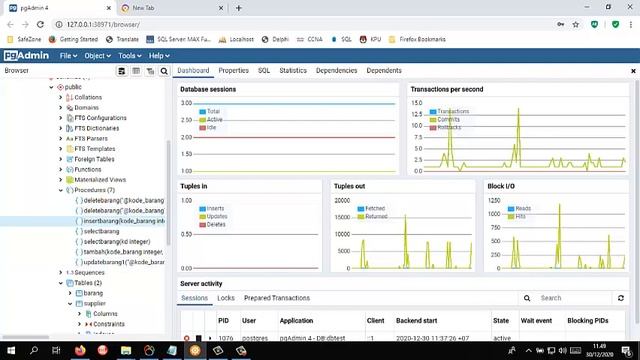Open the File menu
Viewport: 640px width, 360px height.
click(x=68, y=56)
